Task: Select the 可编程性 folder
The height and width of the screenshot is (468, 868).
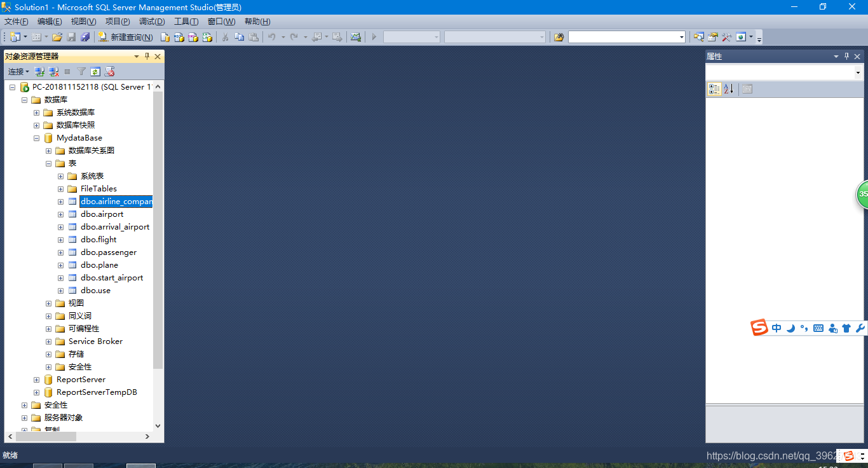Action: (x=84, y=329)
